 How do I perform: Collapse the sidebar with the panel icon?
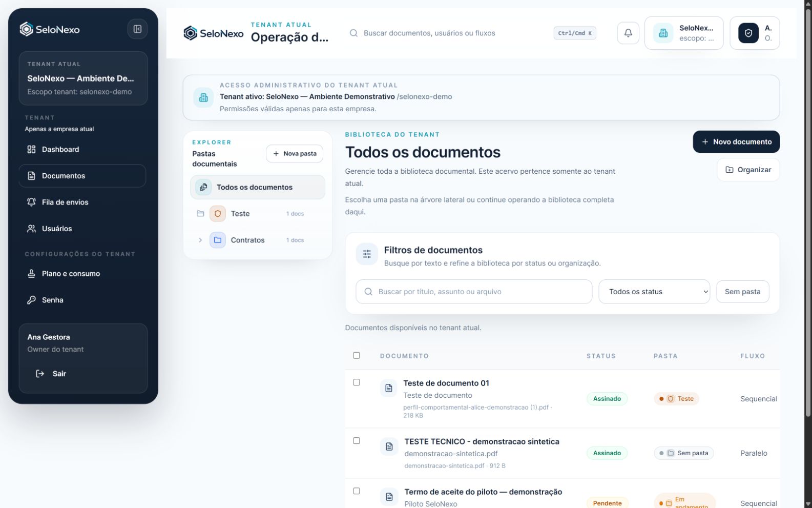tap(137, 29)
